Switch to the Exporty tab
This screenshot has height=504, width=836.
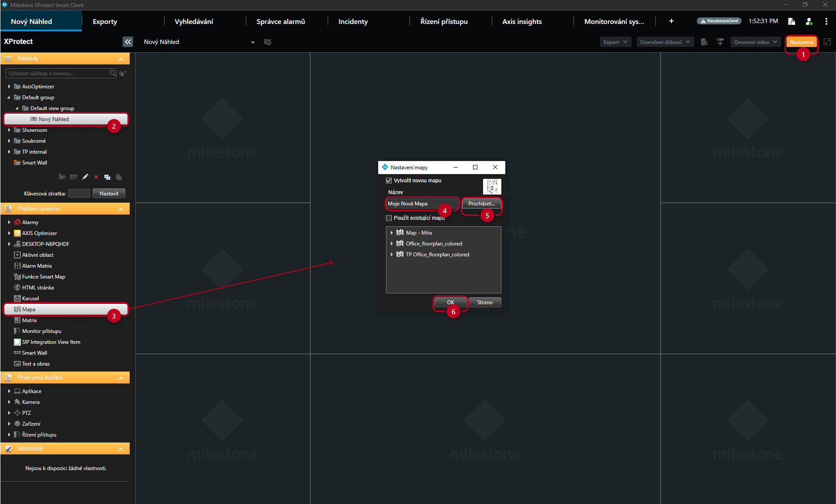(x=105, y=21)
